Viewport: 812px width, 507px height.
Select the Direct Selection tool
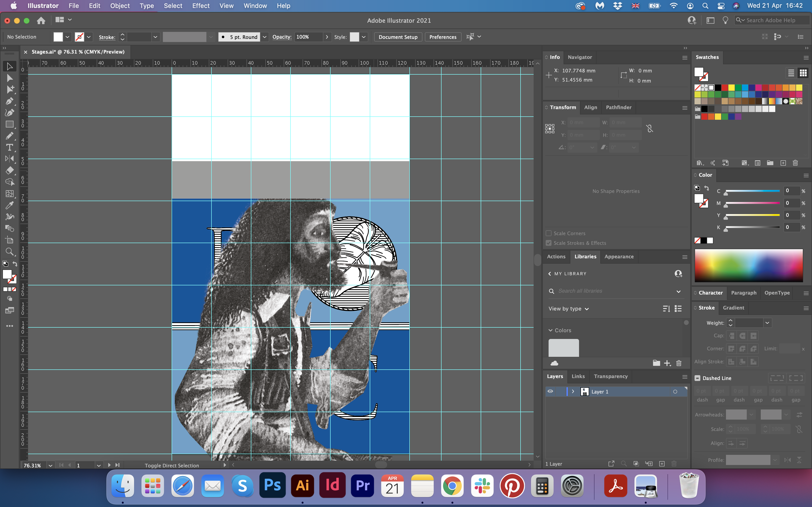9,78
